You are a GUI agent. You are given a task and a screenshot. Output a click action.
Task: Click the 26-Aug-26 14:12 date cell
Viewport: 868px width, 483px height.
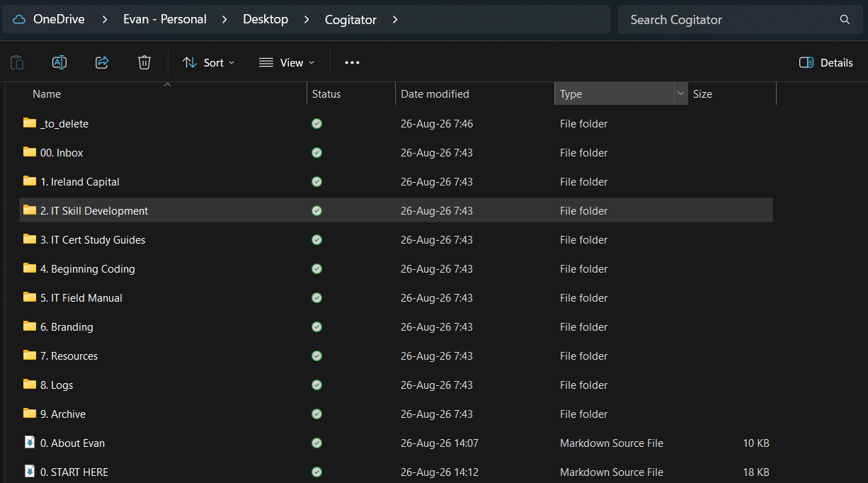tap(440, 472)
